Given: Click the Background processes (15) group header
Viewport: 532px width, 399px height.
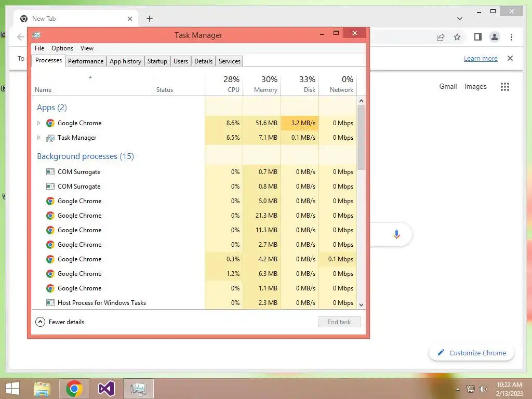Looking at the screenshot, I should pyautogui.click(x=86, y=156).
